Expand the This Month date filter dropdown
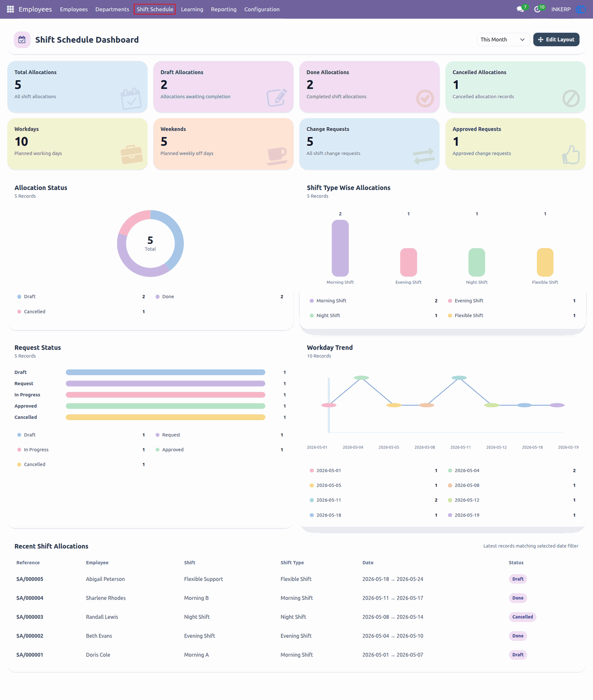 click(x=503, y=40)
